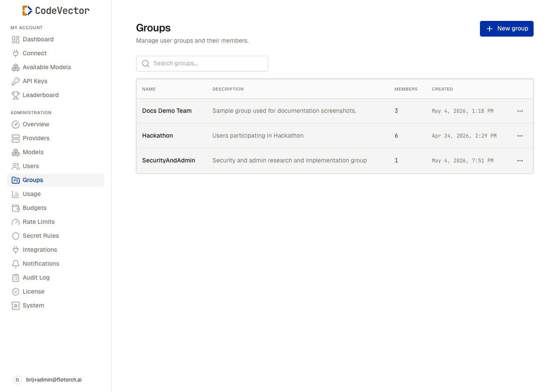This screenshot has width=558, height=392.
Task: Open the Leaderboard section
Action: pyautogui.click(x=55, y=95)
